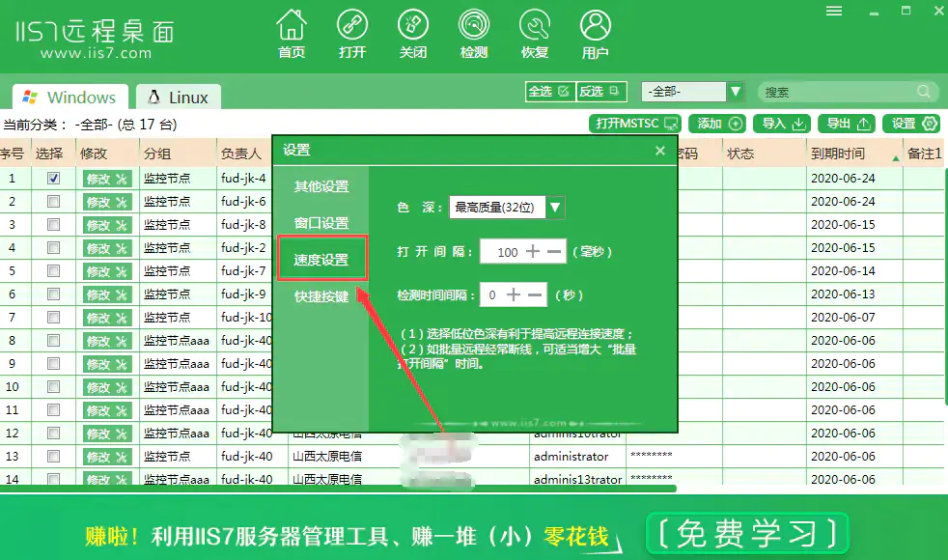Check the checkbox in row 2
This screenshot has height=560, width=948.
pyautogui.click(x=54, y=202)
